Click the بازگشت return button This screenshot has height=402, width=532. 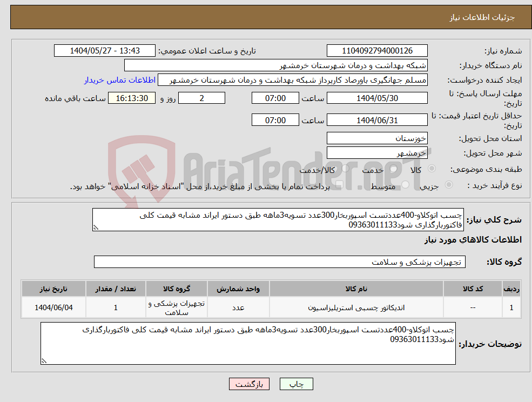point(249,384)
